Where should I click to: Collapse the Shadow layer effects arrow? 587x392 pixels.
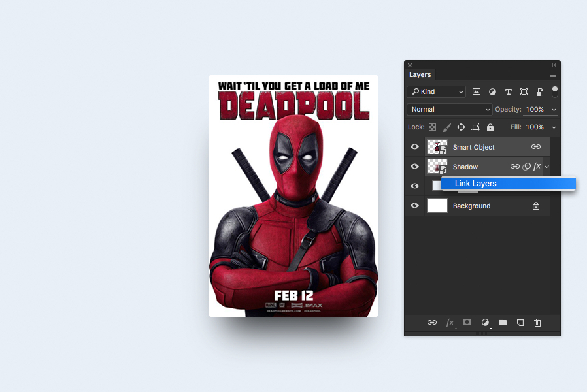click(547, 167)
